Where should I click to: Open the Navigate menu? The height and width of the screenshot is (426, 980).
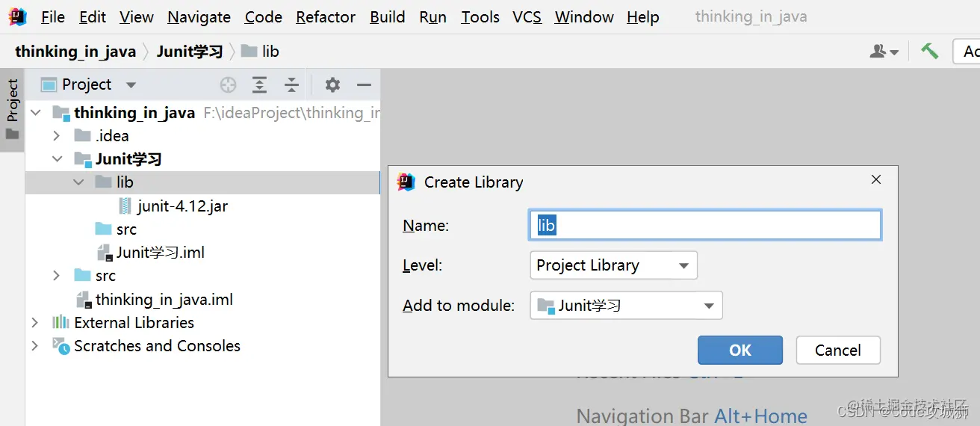[199, 16]
